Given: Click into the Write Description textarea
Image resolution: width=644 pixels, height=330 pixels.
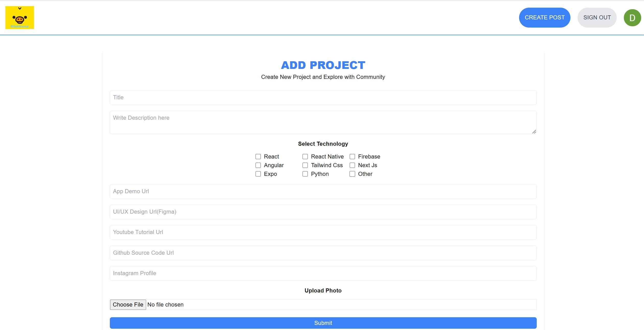Looking at the screenshot, I should (323, 122).
